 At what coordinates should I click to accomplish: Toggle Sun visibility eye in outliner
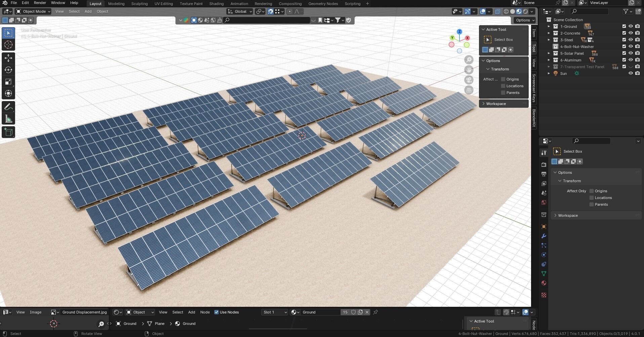pos(631,73)
